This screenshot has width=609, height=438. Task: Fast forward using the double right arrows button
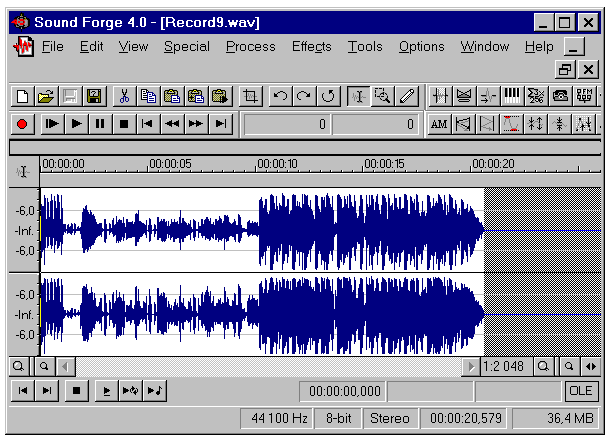196,124
